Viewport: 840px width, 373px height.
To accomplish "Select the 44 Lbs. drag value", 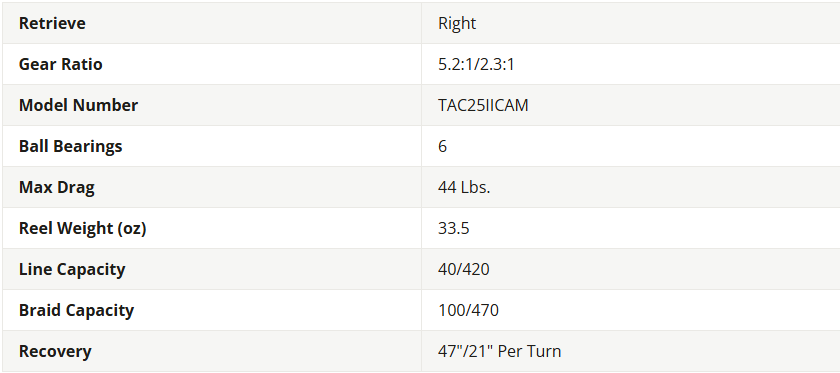I will coord(464,187).
